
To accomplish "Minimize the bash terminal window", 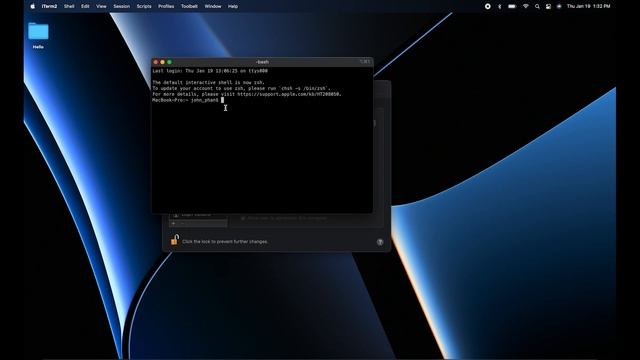I will 162,62.
